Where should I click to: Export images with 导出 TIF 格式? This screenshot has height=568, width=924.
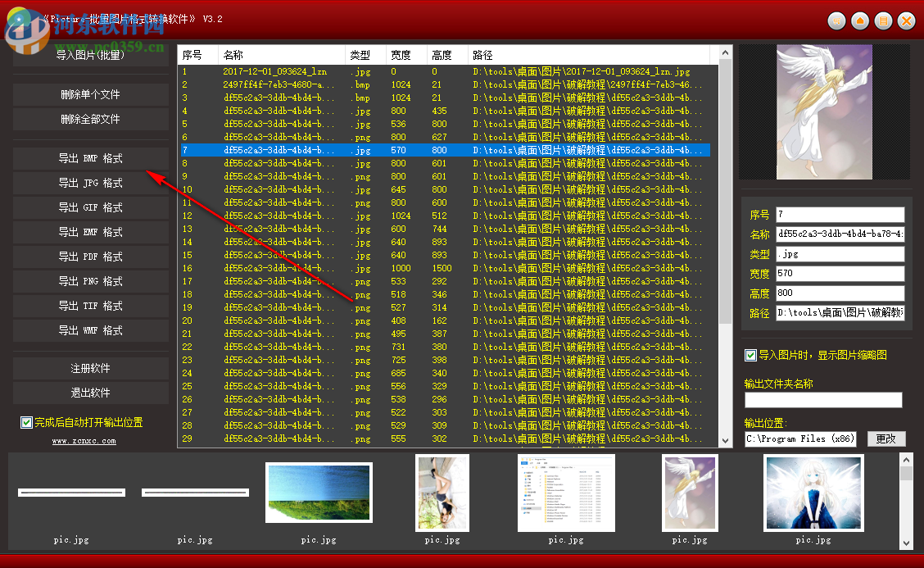coord(90,306)
